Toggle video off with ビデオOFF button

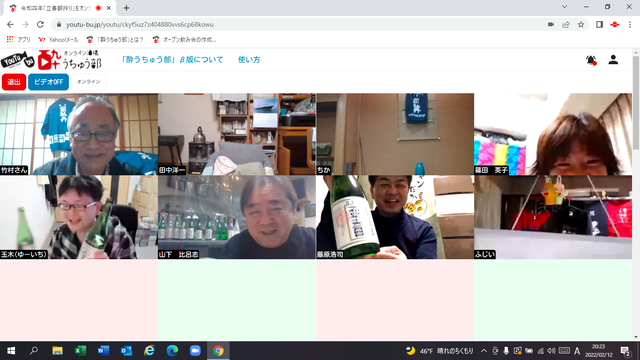[x=48, y=82]
